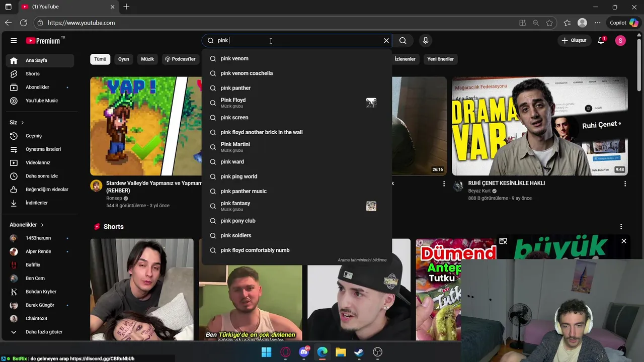Clear the search box with the X
644x362 pixels.
click(386, 41)
